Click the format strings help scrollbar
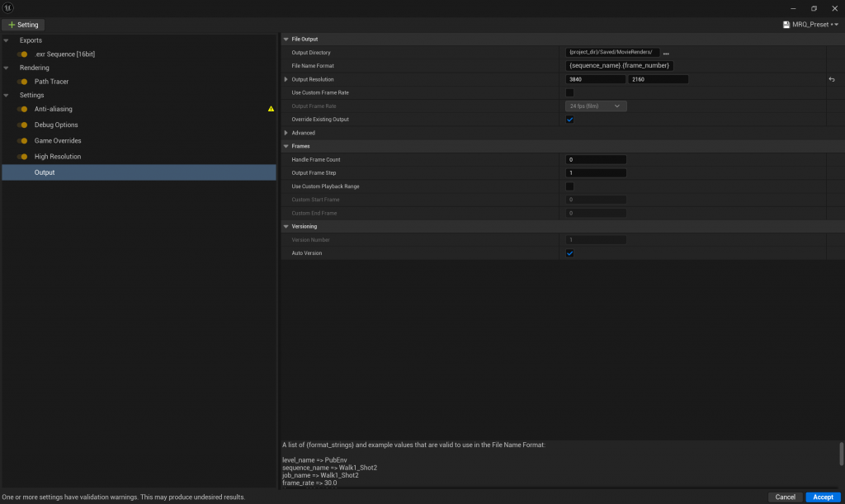 tap(841, 455)
